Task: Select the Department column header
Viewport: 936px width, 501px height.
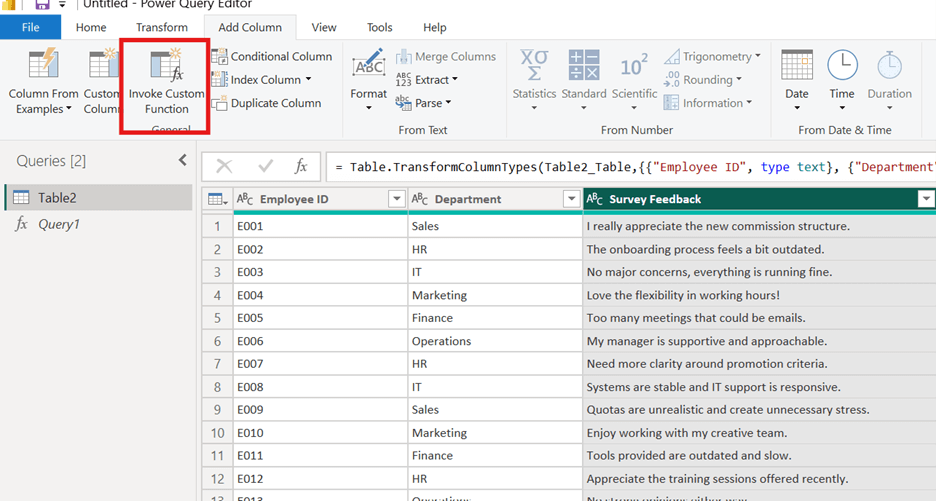Action: coord(495,199)
